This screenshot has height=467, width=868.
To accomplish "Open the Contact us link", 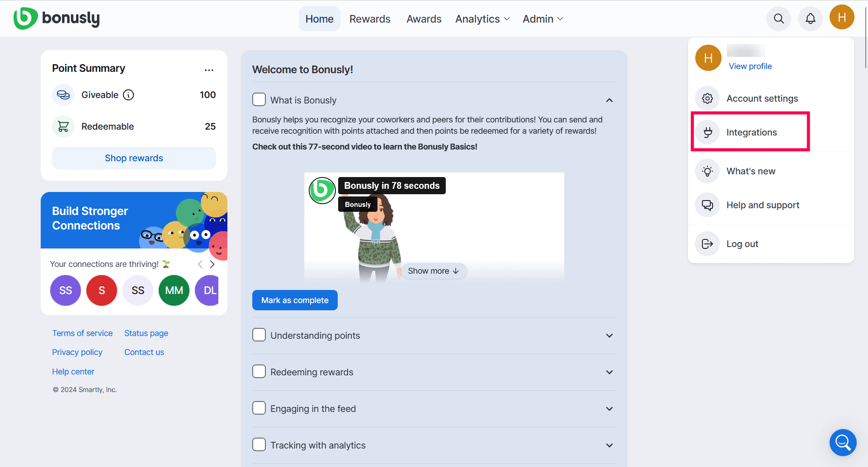I will coord(144,352).
